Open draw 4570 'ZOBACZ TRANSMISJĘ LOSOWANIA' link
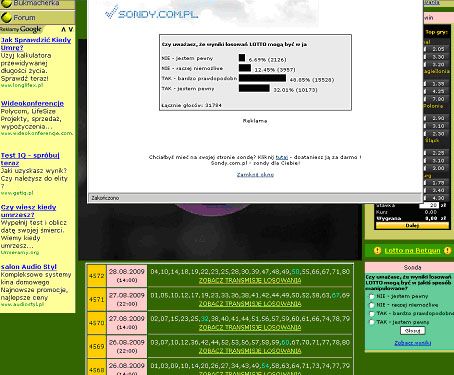The height and width of the screenshot is (375, 454). coord(250,328)
